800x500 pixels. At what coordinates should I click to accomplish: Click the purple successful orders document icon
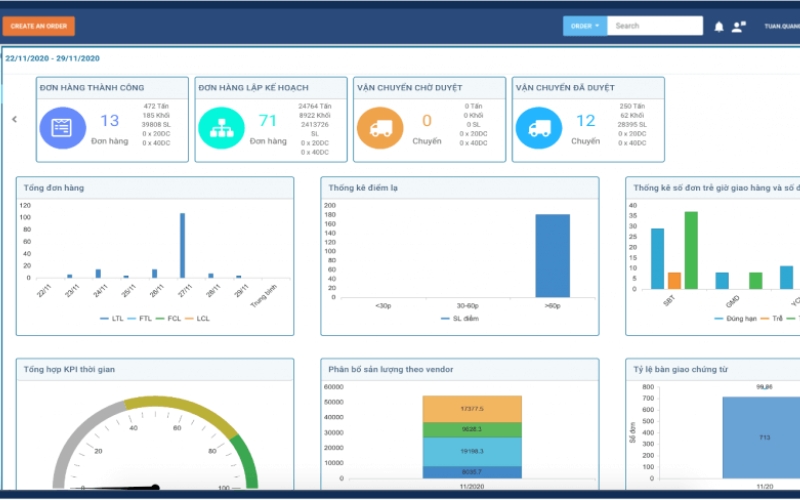62,128
